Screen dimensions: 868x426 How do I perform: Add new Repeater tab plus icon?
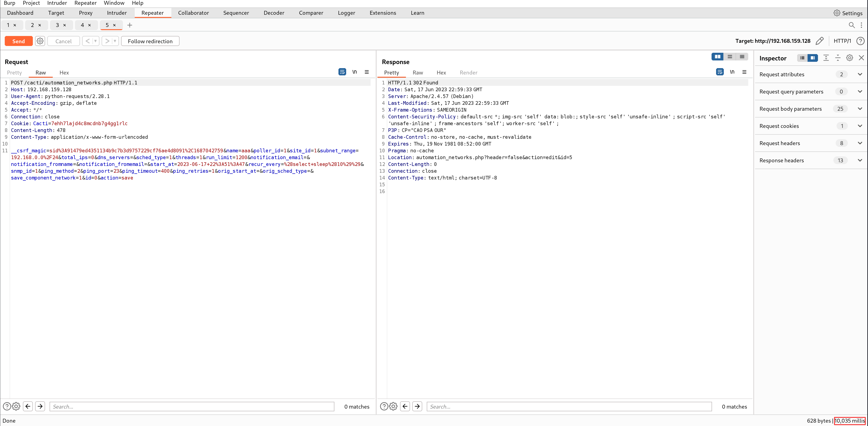tap(130, 25)
